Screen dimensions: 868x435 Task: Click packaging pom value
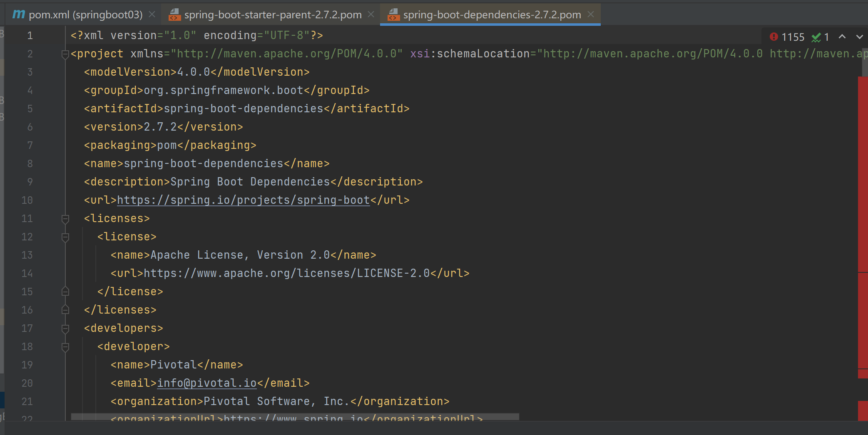coord(167,145)
